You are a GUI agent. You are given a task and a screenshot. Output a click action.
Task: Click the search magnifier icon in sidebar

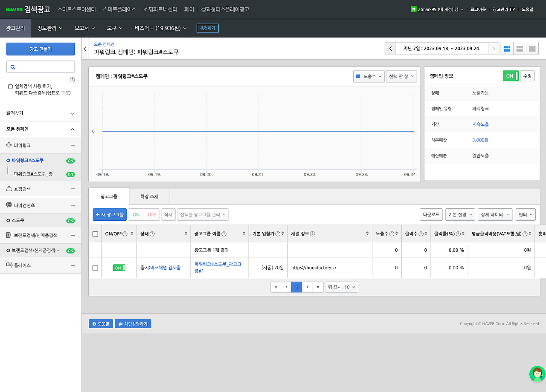click(x=13, y=67)
